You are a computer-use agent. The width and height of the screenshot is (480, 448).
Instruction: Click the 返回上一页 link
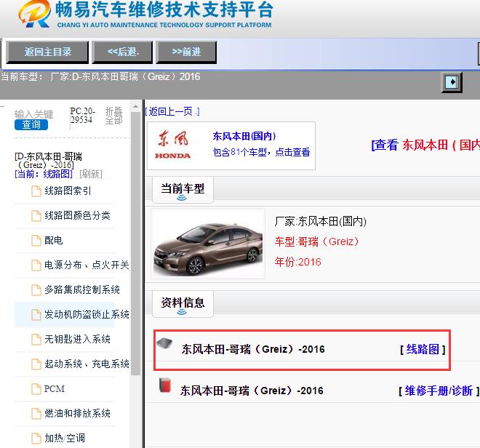pyautogui.click(x=172, y=111)
